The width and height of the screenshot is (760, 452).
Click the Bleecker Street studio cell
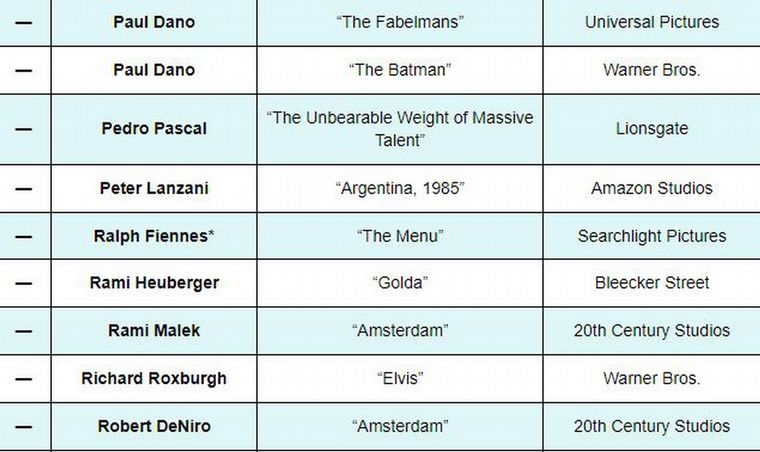[x=651, y=283]
